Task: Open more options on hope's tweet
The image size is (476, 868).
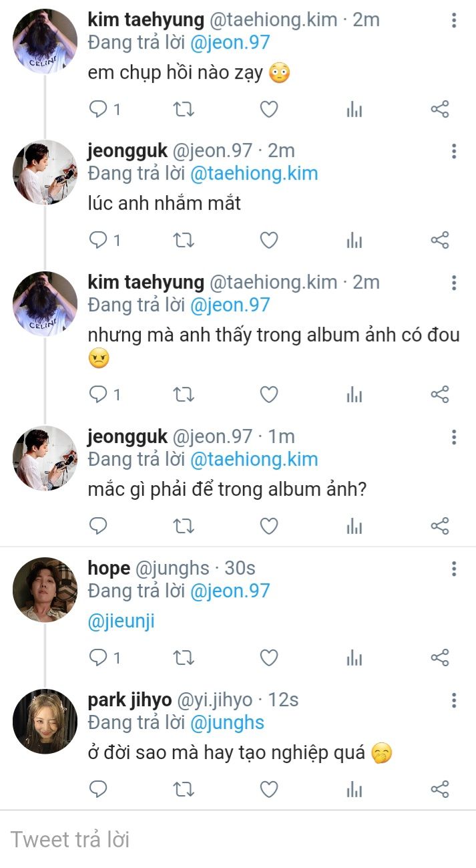Action: coord(454,569)
